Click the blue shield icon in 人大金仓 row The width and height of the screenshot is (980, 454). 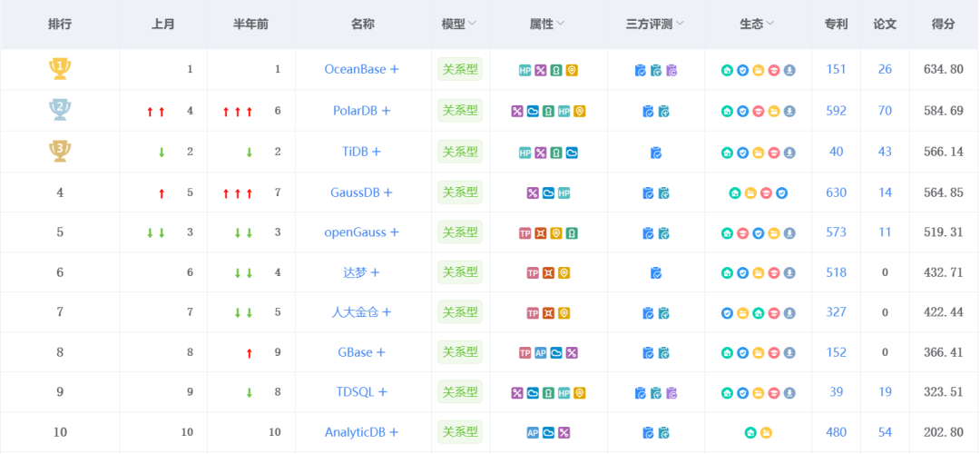click(727, 313)
